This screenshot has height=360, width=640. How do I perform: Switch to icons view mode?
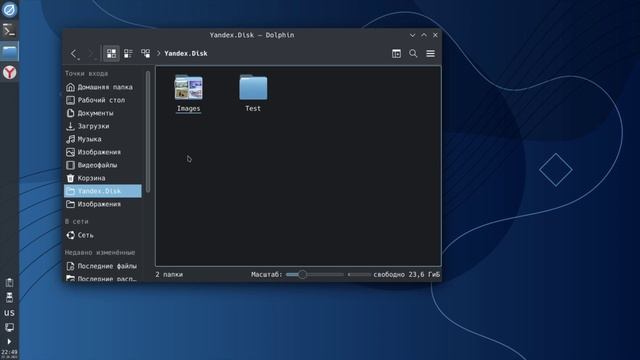(x=111, y=53)
